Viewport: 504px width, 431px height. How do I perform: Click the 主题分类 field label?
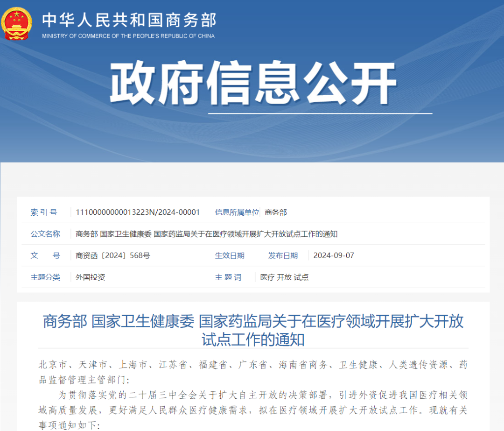click(x=45, y=277)
